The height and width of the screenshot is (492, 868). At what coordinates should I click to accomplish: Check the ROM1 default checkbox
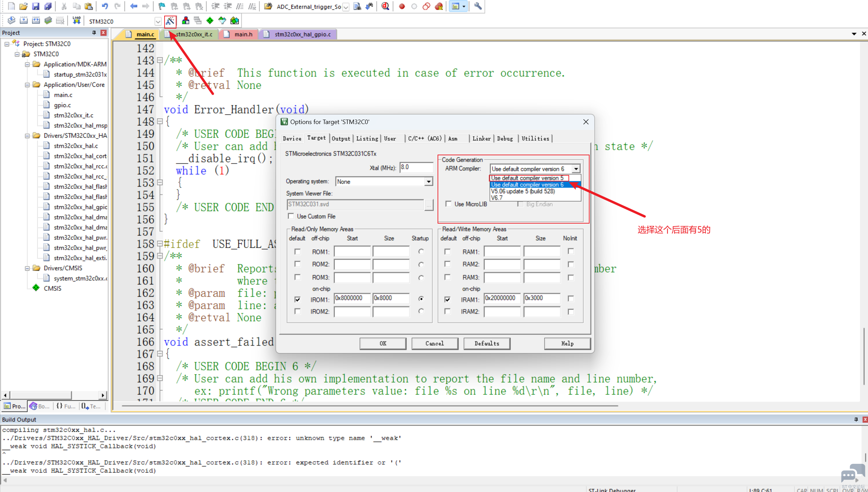tap(297, 251)
